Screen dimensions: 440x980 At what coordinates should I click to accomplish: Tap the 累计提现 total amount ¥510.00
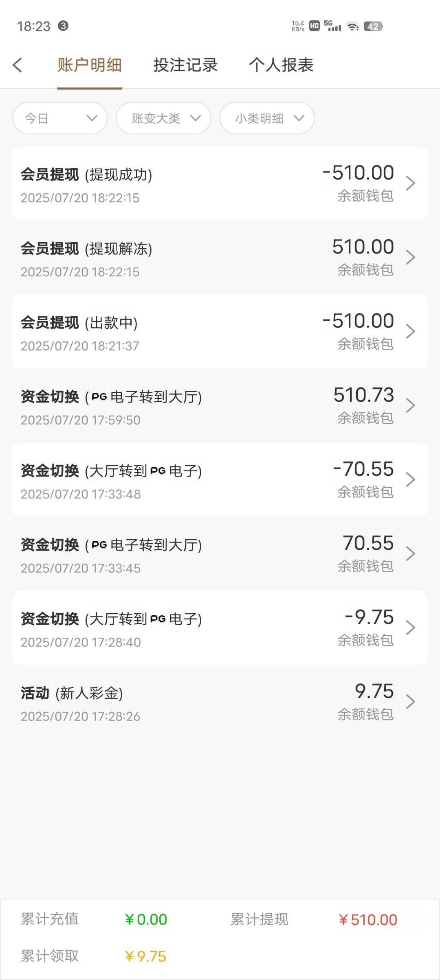point(368,920)
